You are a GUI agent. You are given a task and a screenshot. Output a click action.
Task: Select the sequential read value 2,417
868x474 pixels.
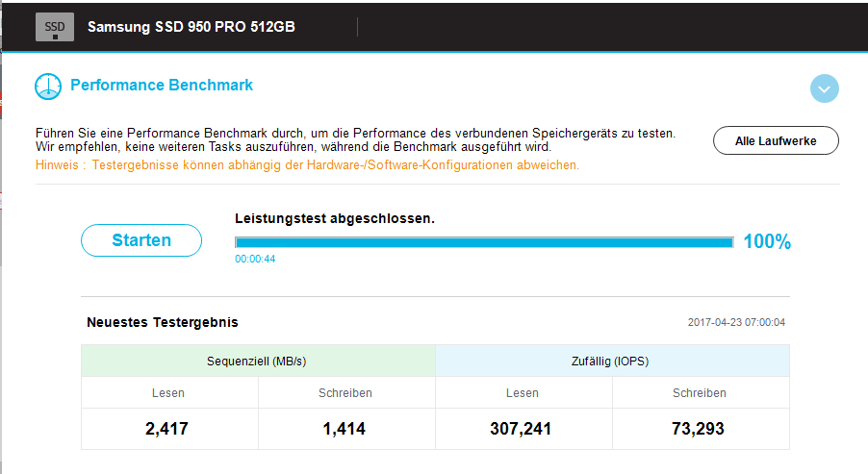(166, 429)
